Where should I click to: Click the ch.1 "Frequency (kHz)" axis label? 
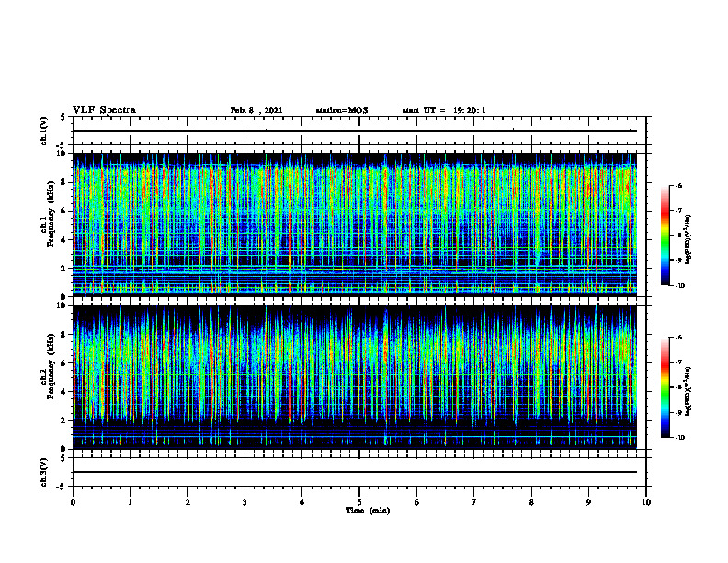[x=51, y=213]
